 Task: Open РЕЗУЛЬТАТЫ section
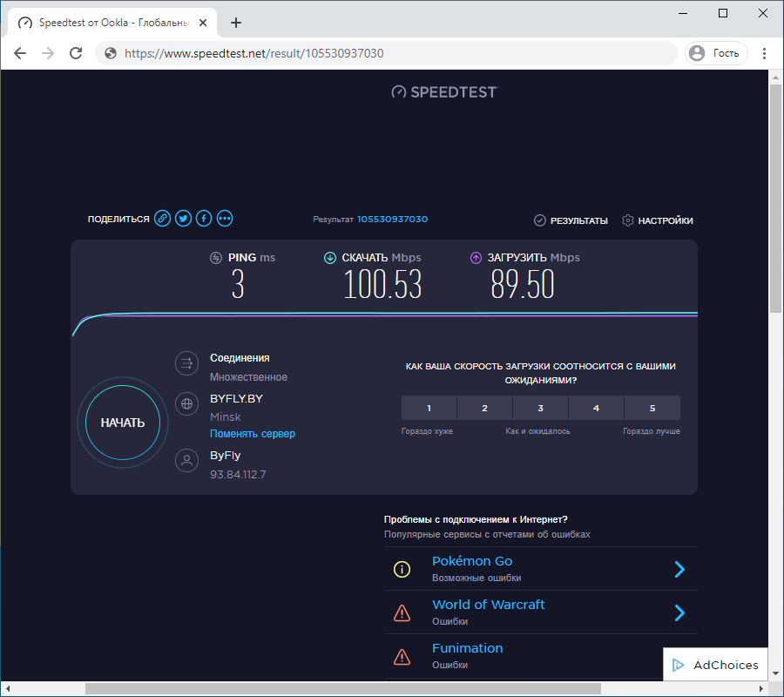pos(571,220)
